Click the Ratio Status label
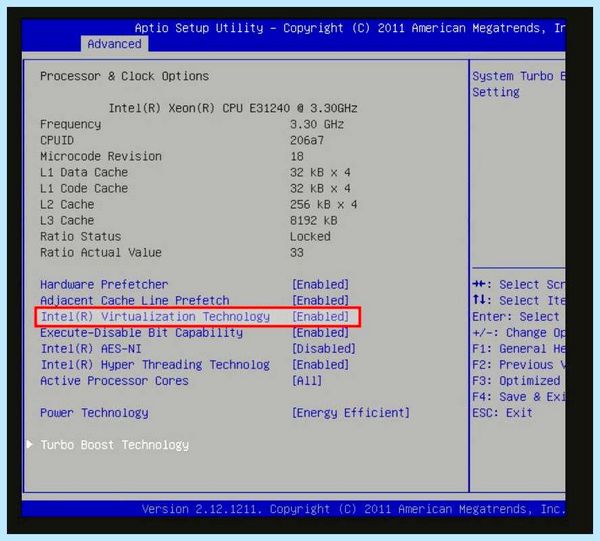Screen dimensions: 600x541 tap(81, 237)
